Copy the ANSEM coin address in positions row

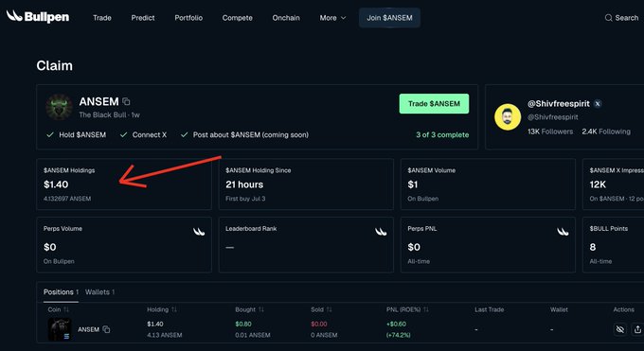coord(106,329)
